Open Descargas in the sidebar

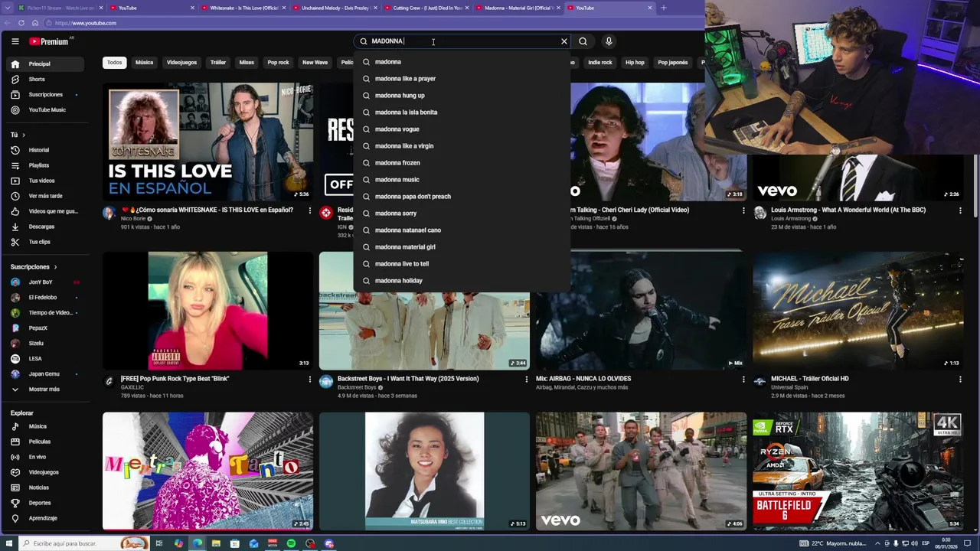click(x=46, y=227)
